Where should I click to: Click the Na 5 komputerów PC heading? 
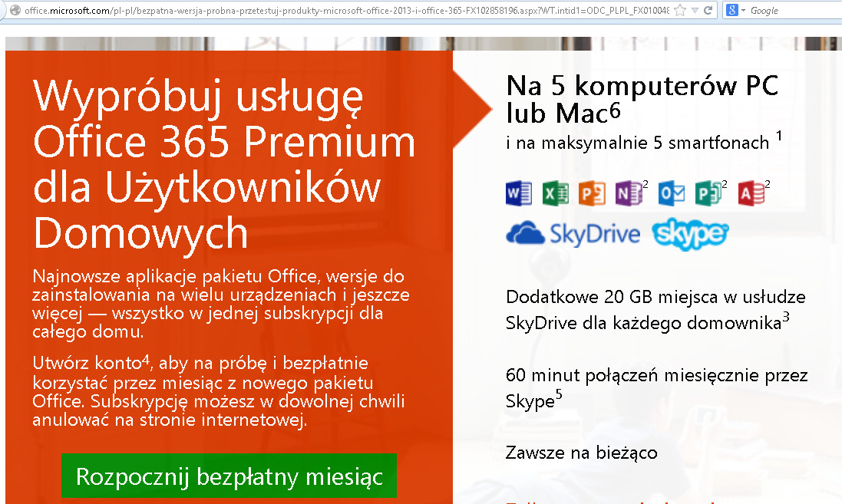[x=642, y=87]
